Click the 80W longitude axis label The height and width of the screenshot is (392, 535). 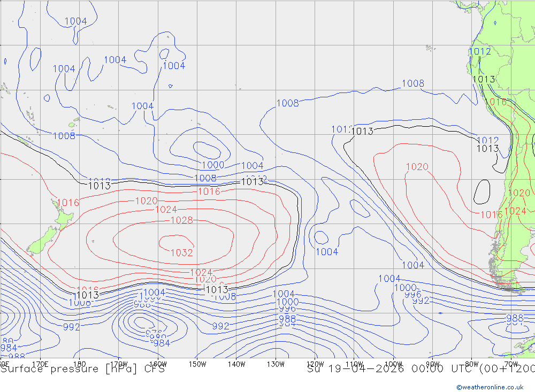point(472,364)
